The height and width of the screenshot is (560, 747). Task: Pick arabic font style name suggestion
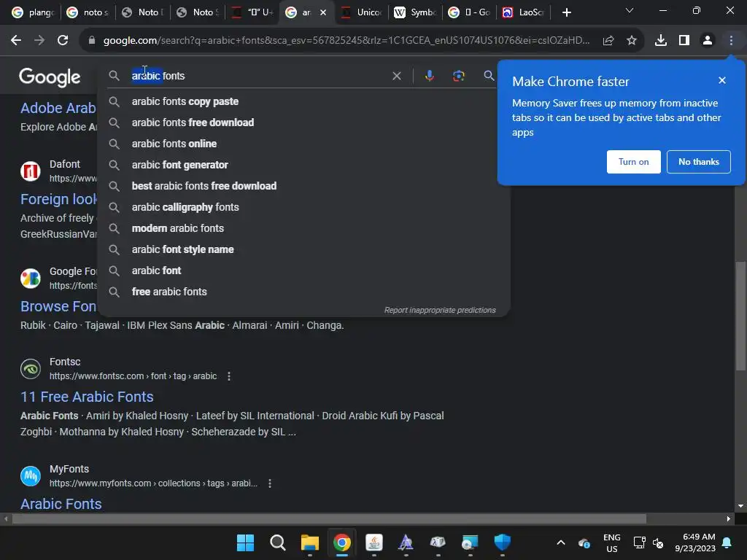click(x=304, y=249)
